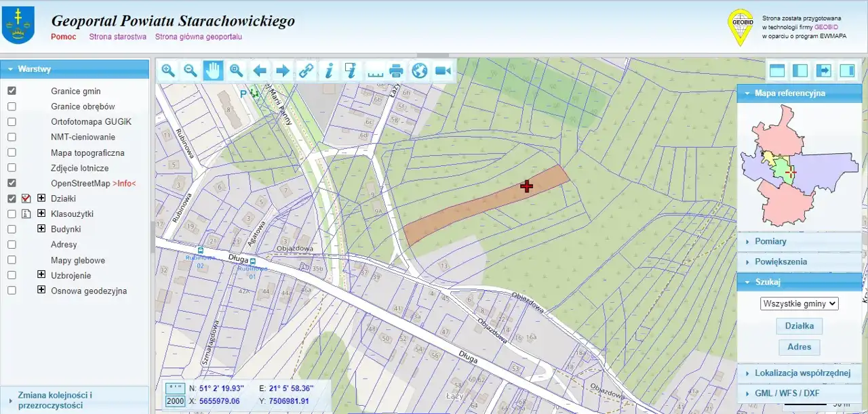This screenshot has width=868, height=414.
Task: Turn on the Budynki layer checkbox
Action: pos(12,229)
